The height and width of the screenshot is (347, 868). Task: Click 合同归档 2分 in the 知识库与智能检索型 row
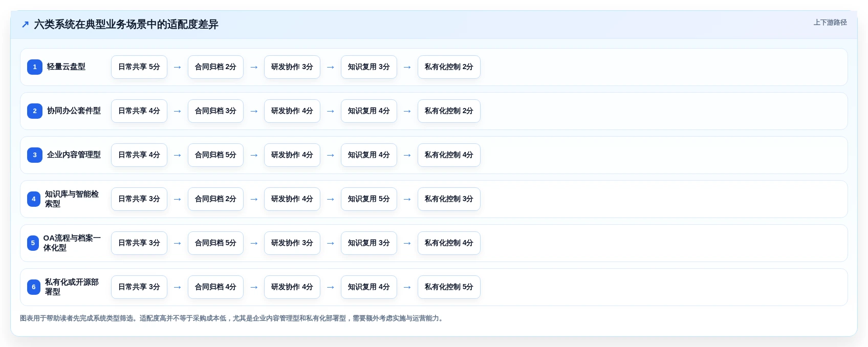pos(215,199)
